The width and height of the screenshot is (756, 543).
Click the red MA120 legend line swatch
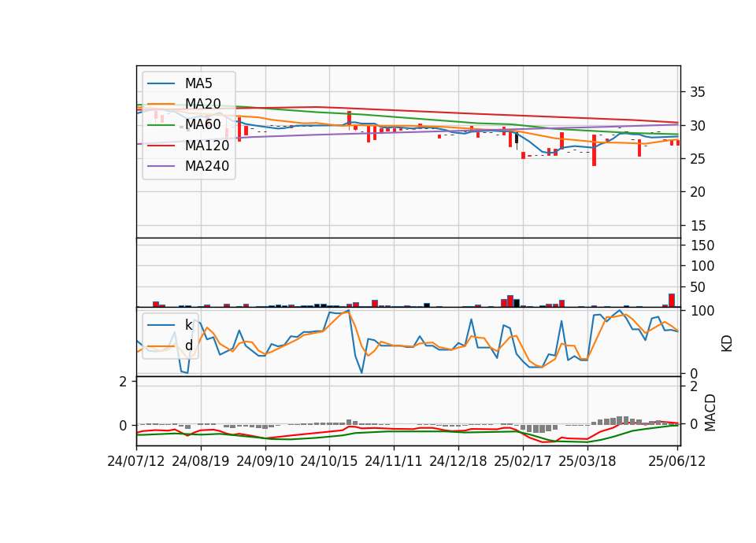161,146
